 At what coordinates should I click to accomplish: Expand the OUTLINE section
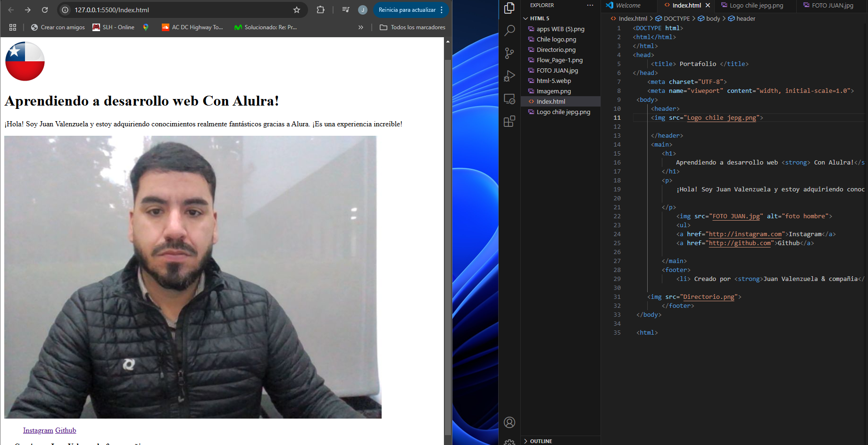click(x=561, y=441)
